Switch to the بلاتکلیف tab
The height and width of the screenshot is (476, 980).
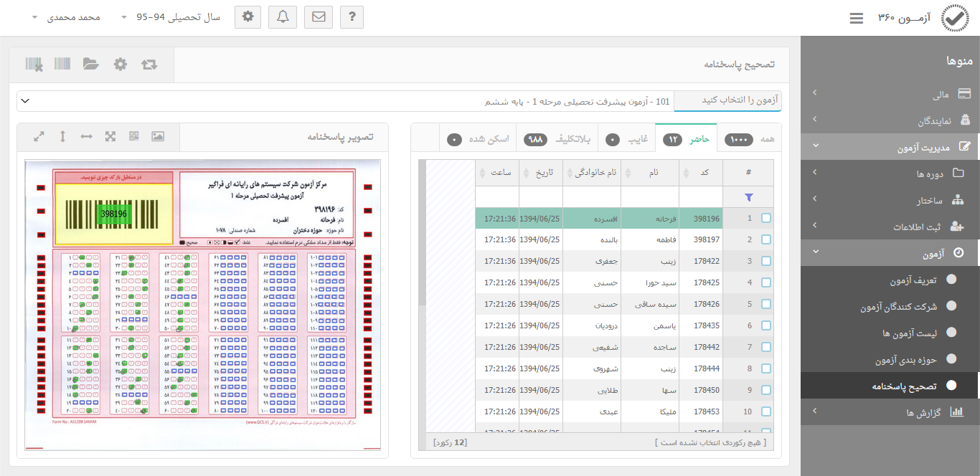coord(559,139)
